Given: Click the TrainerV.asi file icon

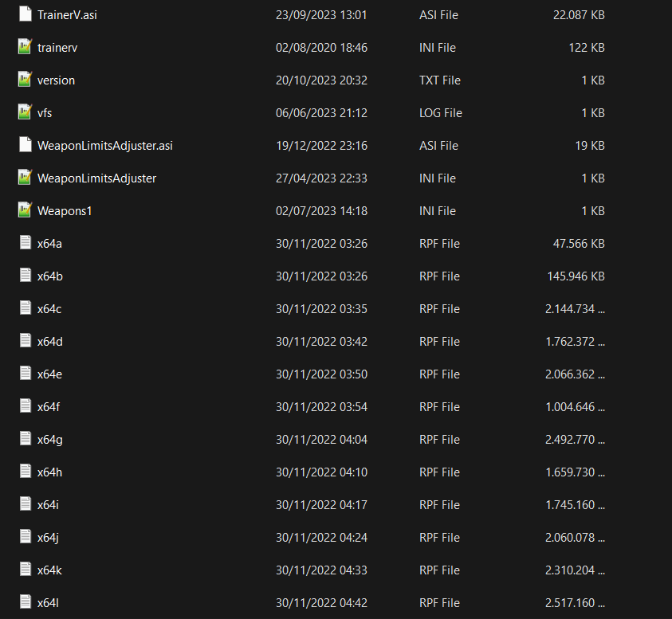Looking at the screenshot, I should coord(25,14).
